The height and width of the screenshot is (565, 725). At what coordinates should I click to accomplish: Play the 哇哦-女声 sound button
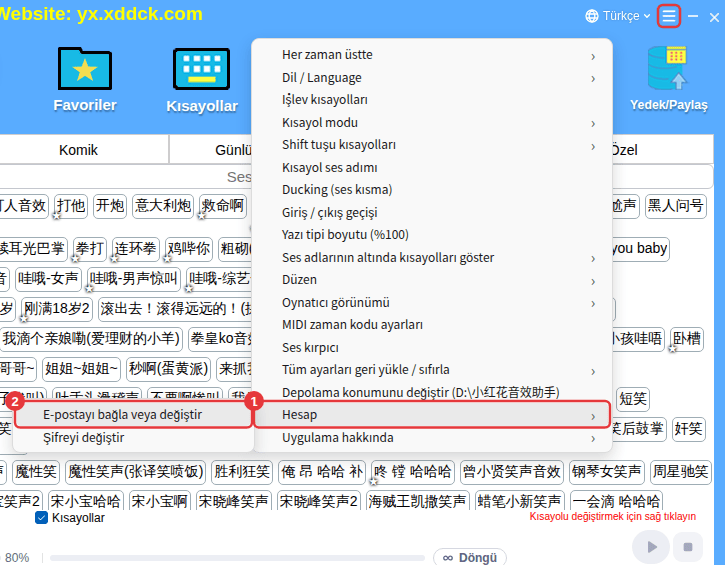click(x=49, y=279)
